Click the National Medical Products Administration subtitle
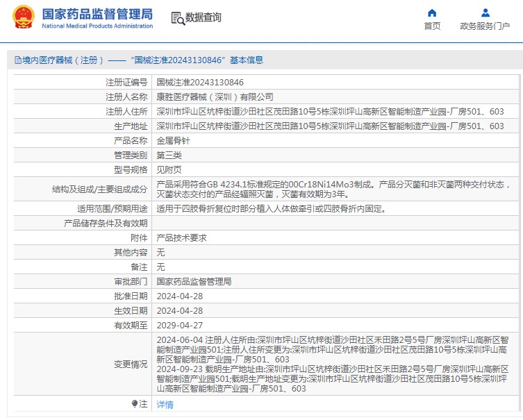 pyautogui.click(x=97, y=26)
